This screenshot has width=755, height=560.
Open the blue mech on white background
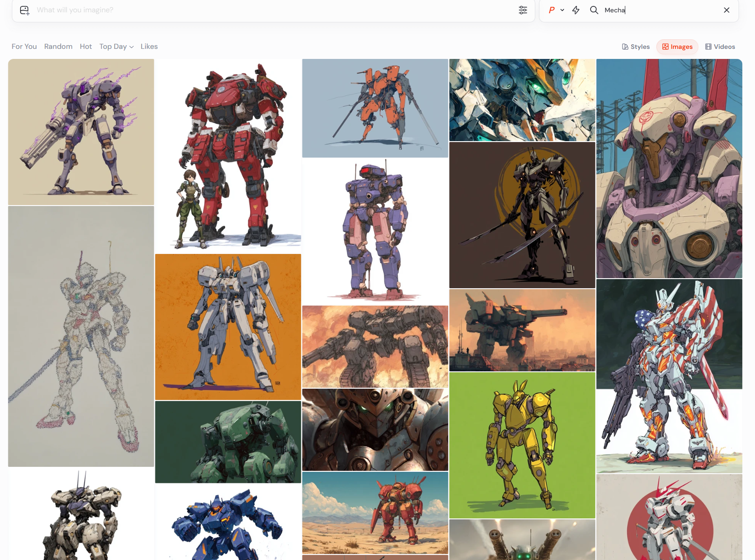tap(228, 522)
